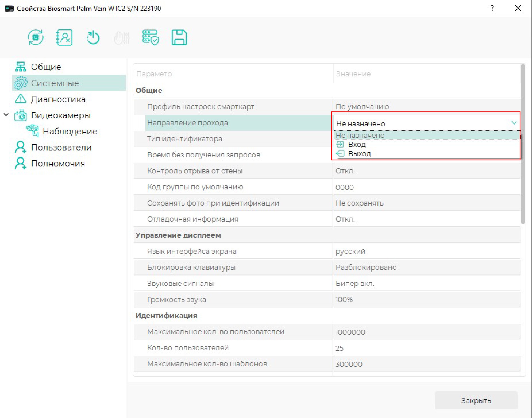
Task: Click the Направление прохода dropdown arrow
Action: tap(514, 123)
